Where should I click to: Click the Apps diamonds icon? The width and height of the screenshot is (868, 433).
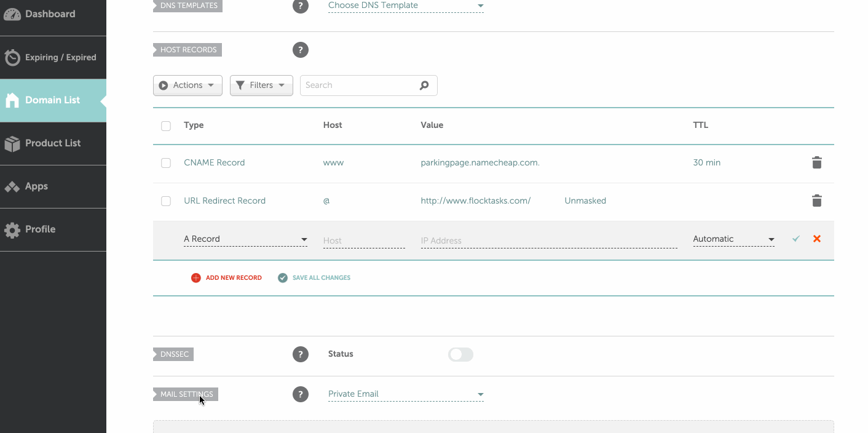pos(12,186)
